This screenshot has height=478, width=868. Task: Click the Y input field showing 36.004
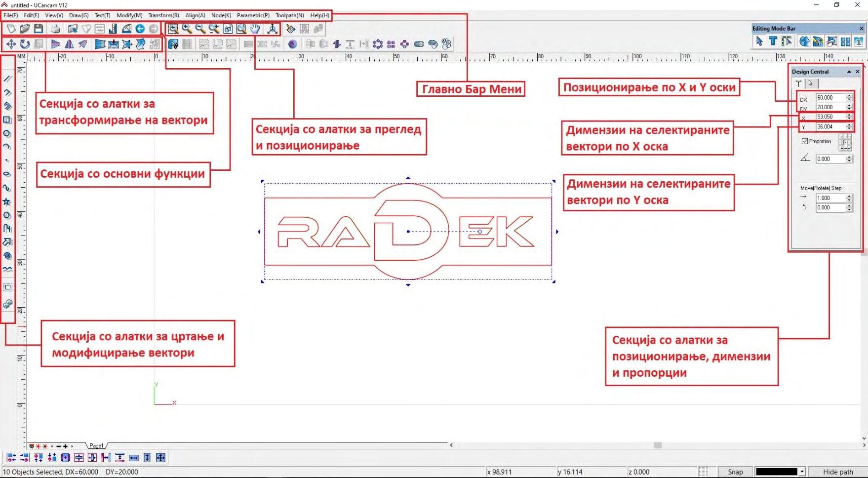(x=830, y=127)
